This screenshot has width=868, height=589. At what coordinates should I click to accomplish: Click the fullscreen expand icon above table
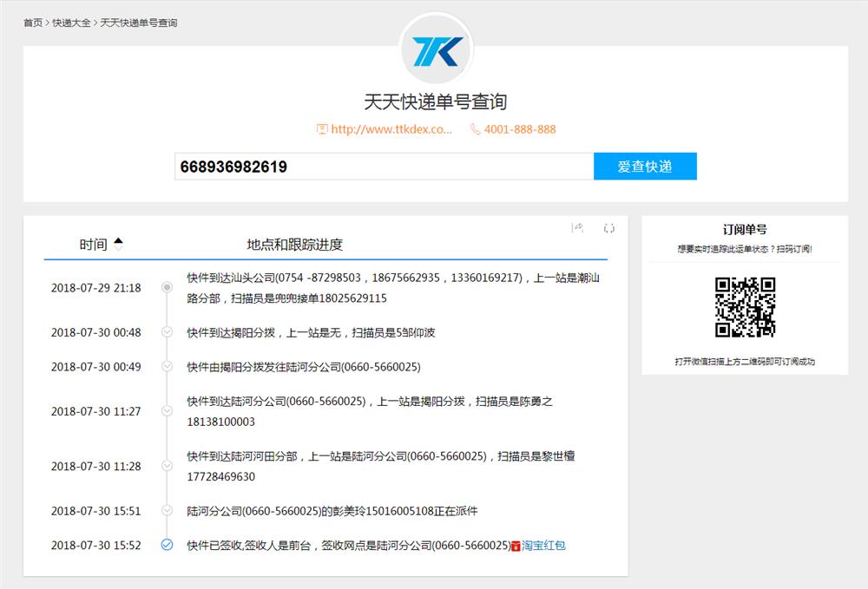609,228
